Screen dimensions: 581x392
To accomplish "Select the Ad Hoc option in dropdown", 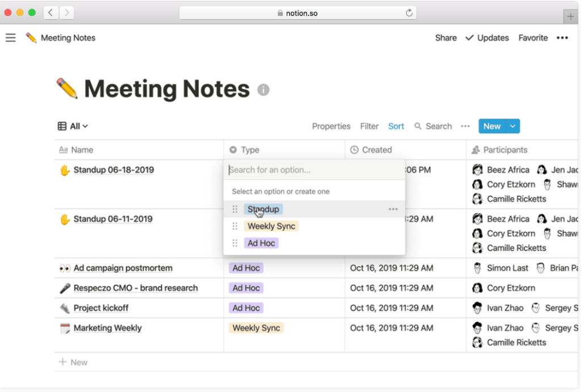I will pyautogui.click(x=261, y=243).
